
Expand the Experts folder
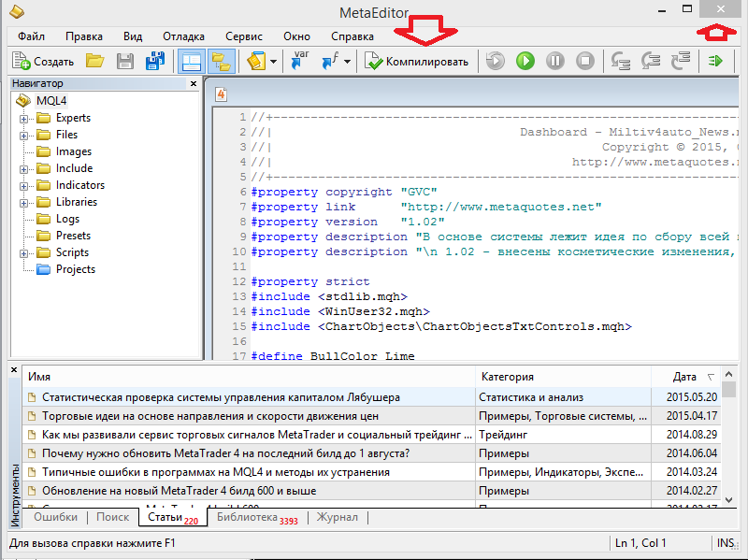[23, 119]
